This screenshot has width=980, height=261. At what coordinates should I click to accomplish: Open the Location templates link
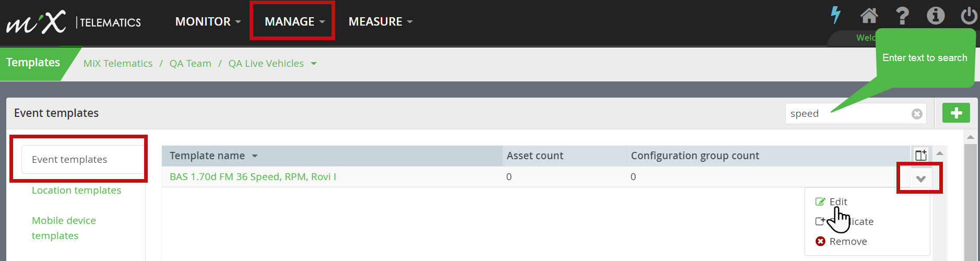pos(76,190)
